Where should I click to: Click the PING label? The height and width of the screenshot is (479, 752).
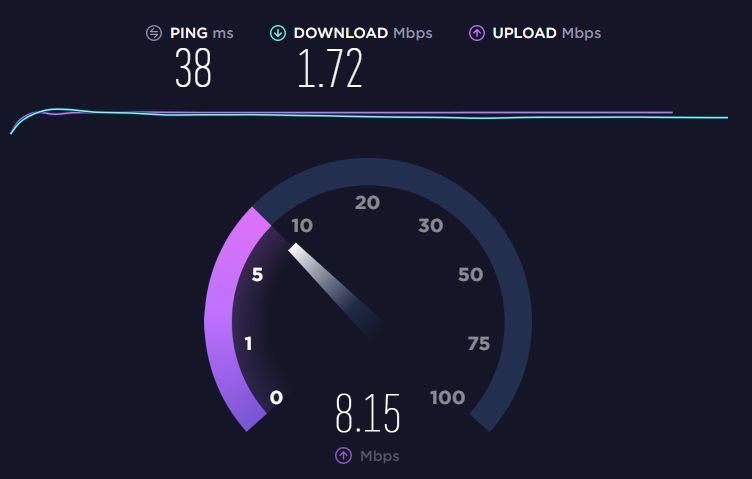(189, 33)
